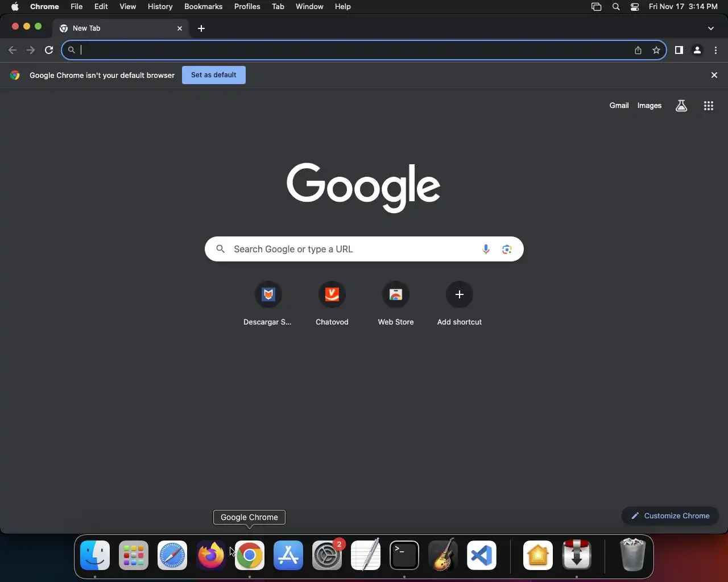Open Search Labs flask icon
This screenshot has width=728, height=582.
tap(681, 106)
